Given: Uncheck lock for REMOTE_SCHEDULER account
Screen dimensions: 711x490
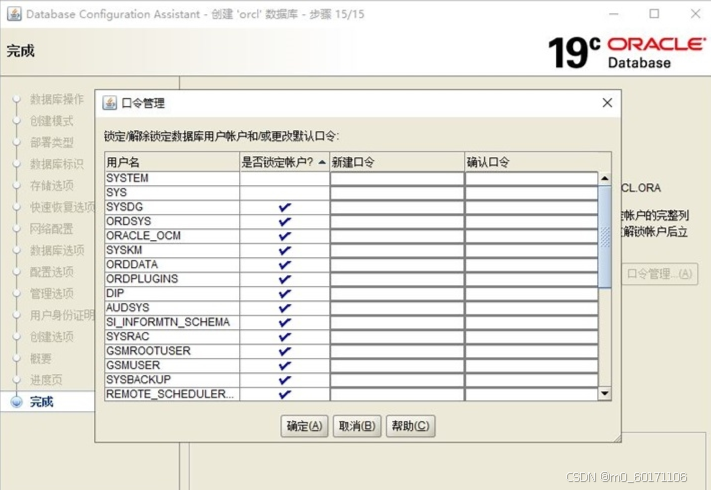Looking at the screenshot, I should (x=284, y=394).
